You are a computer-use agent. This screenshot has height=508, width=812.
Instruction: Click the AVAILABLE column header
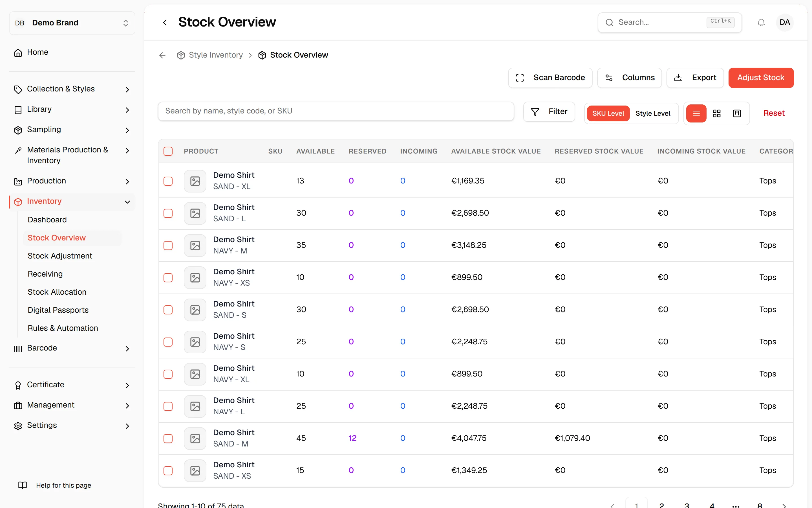point(315,151)
